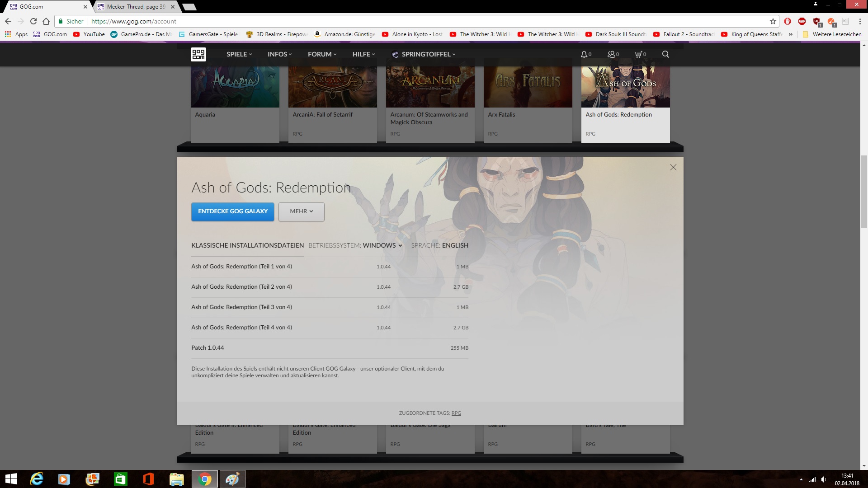Reload the page with the refresh icon
The width and height of the screenshot is (868, 488).
pos(33,21)
